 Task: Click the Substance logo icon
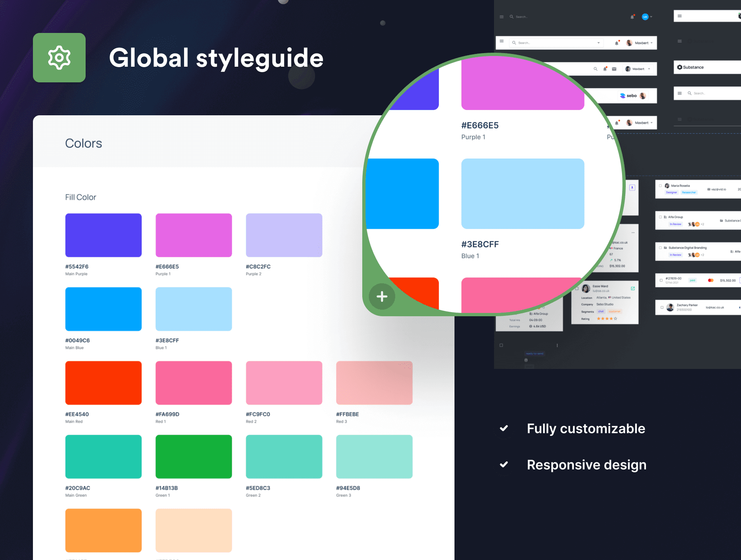680,67
